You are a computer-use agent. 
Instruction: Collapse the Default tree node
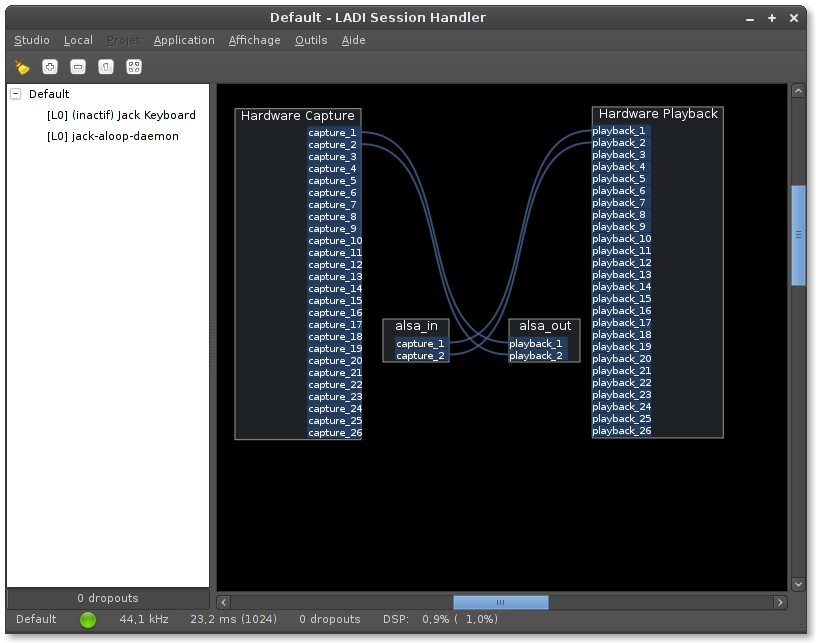[16, 94]
